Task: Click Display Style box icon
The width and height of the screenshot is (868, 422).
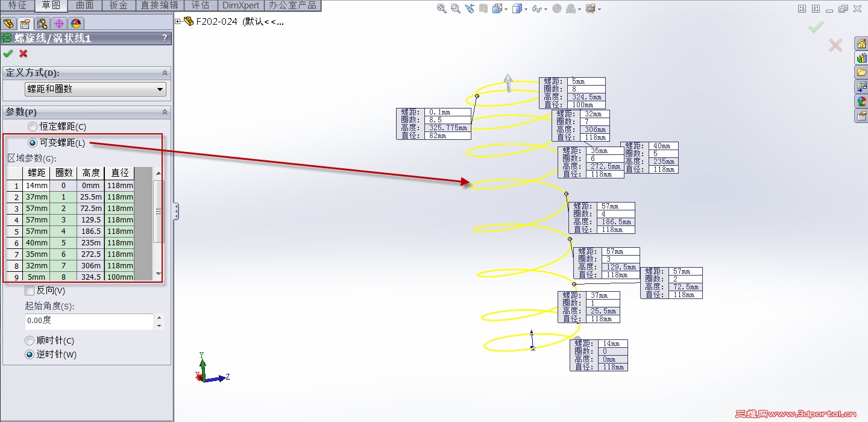Action: 517,8
